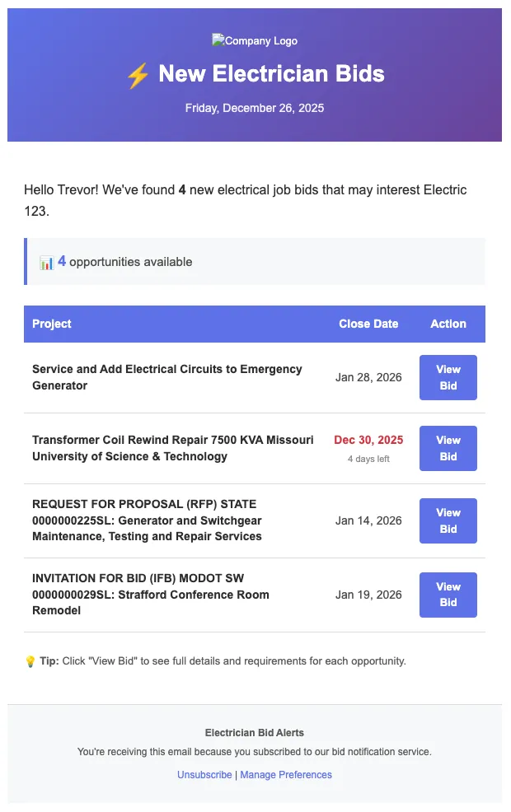Select the Emergency Generator project title

[167, 377]
